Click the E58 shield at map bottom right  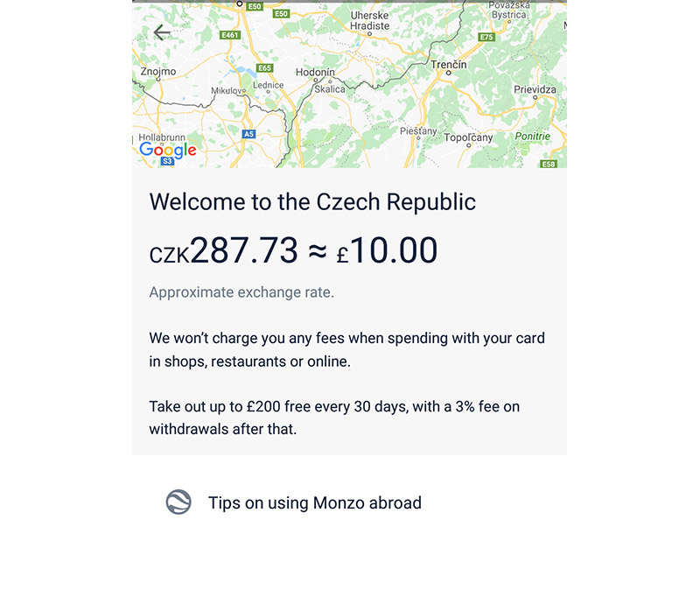pos(549,163)
